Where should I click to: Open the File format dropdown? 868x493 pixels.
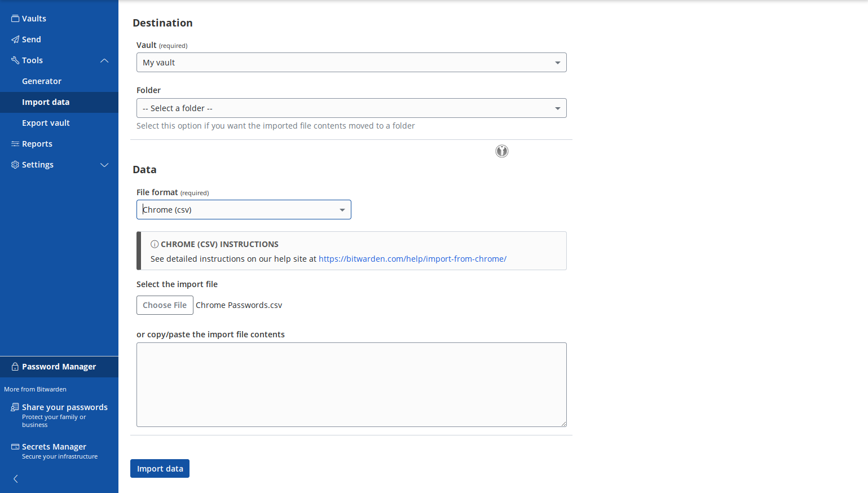pyautogui.click(x=244, y=210)
